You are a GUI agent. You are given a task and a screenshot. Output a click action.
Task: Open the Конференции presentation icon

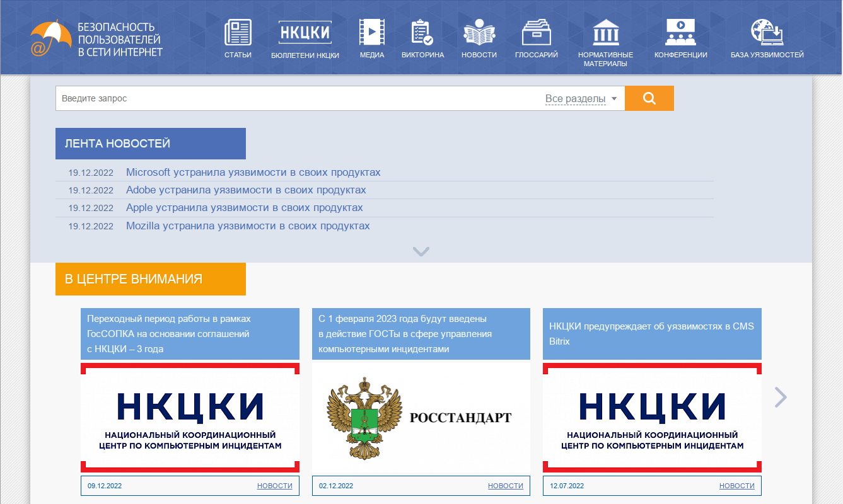(x=680, y=32)
